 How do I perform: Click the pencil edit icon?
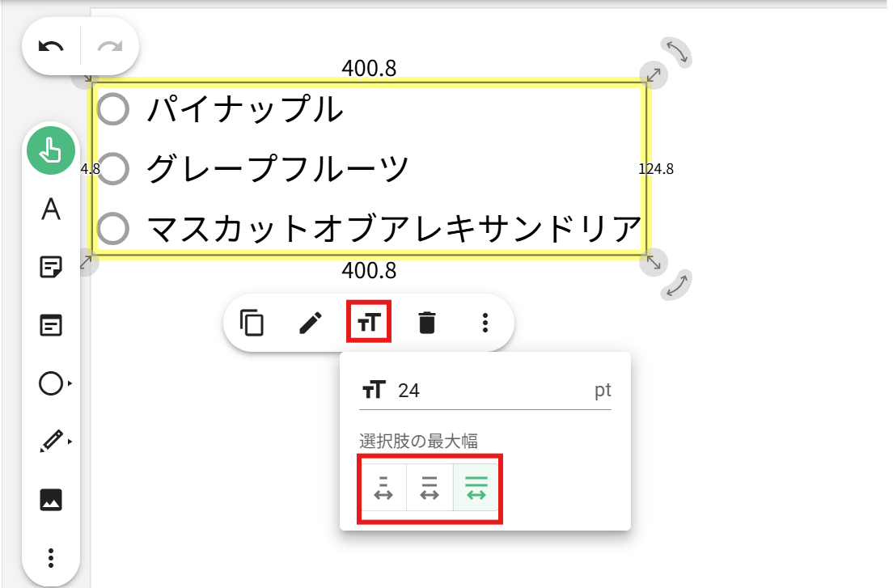click(311, 323)
